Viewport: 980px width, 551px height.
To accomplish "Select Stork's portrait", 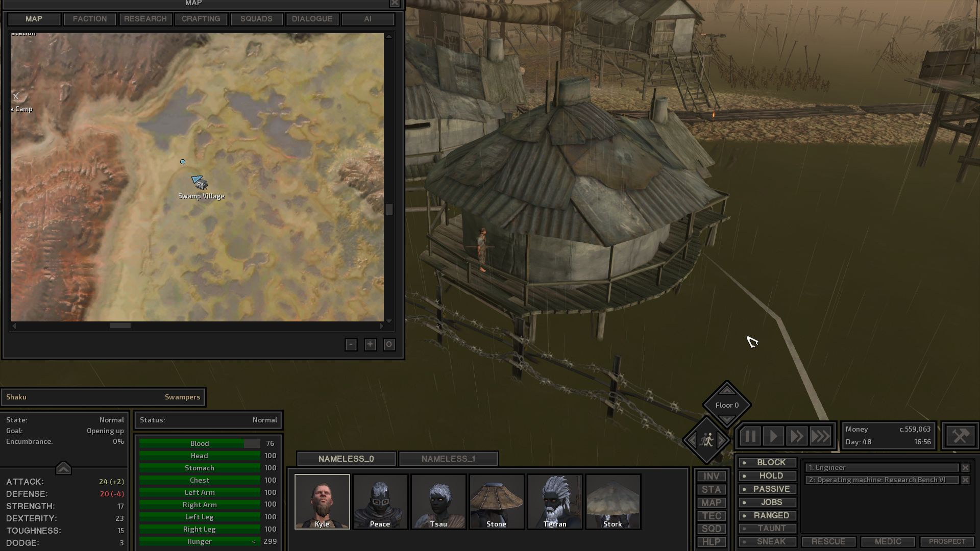I will click(x=613, y=502).
